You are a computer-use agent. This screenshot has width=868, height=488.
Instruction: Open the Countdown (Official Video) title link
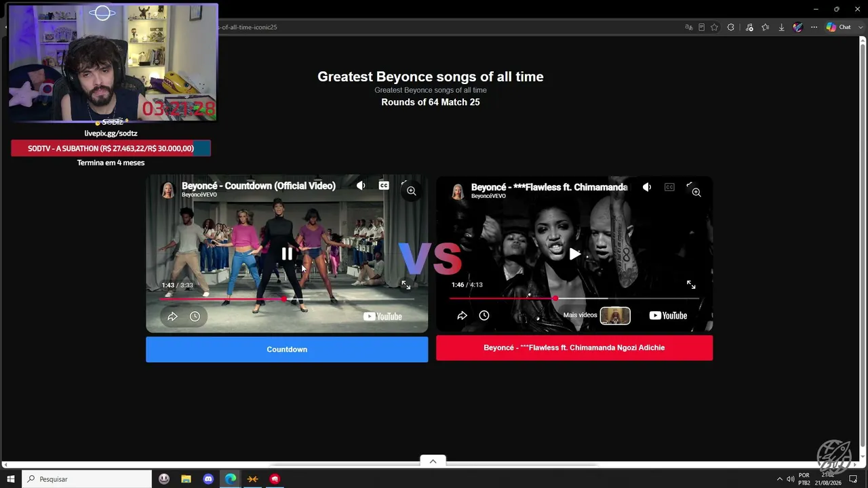click(258, 186)
